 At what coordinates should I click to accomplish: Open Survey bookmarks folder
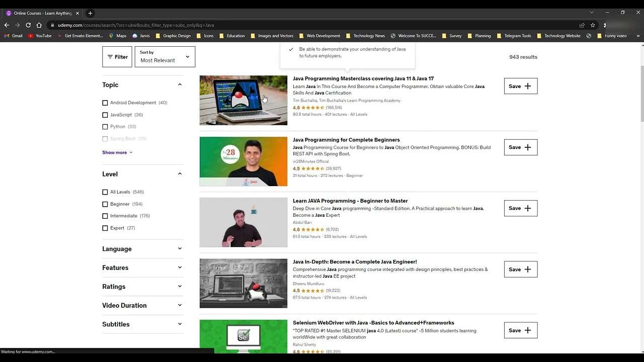(451, 36)
